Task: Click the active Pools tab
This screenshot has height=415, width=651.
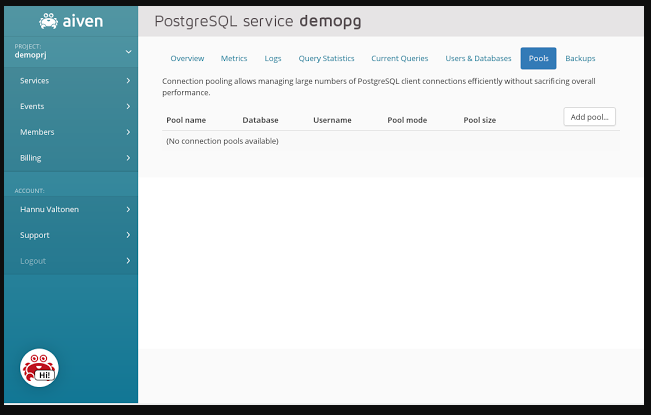Action: [538, 59]
